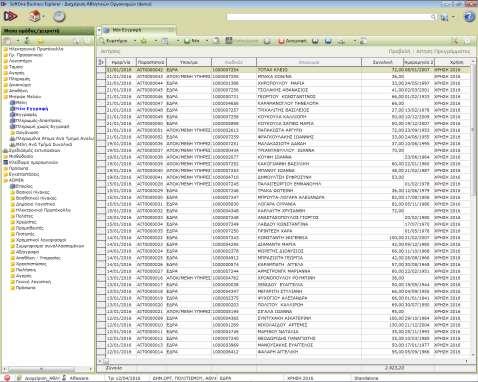Click the Ακύρωση cancel button
This screenshot has height=382, width=478.
292,41
